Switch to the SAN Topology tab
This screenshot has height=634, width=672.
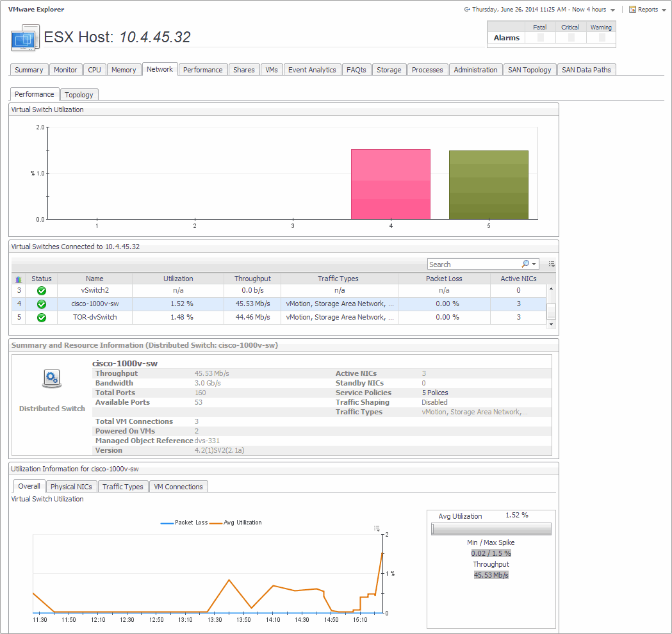pyautogui.click(x=529, y=70)
